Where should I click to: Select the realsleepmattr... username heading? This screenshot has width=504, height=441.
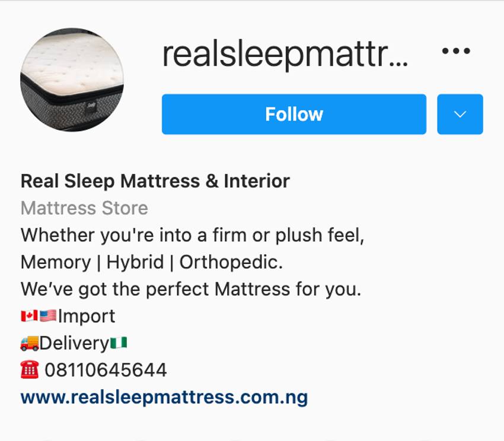[285, 55]
